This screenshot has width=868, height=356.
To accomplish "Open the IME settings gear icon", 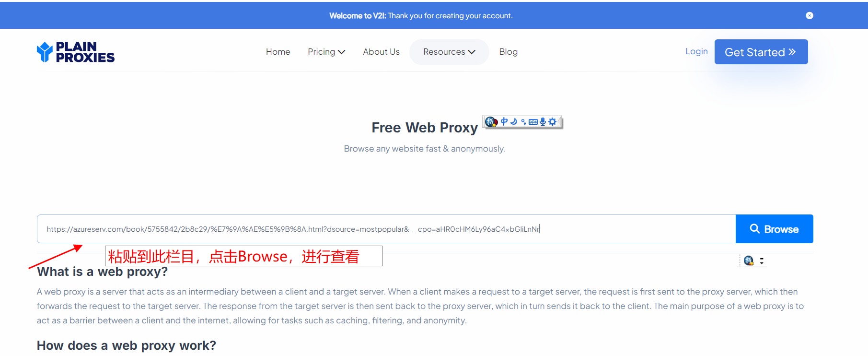I will [x=552, y=121].
